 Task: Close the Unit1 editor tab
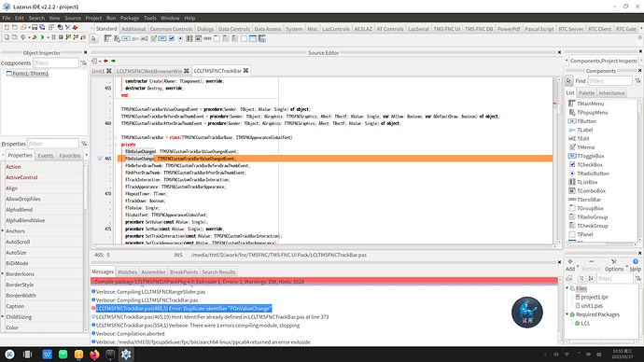coord(109,71)
